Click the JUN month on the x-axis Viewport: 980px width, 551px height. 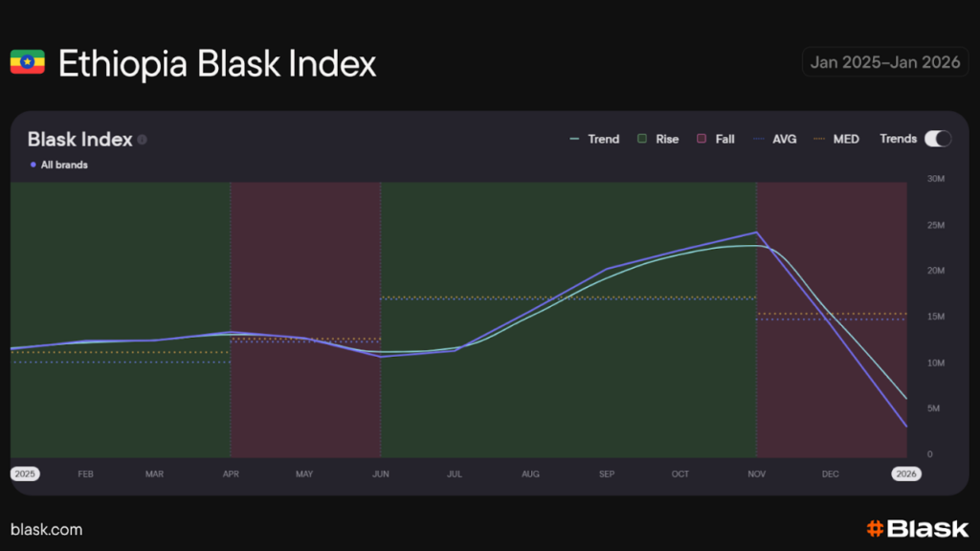point(380,474)
